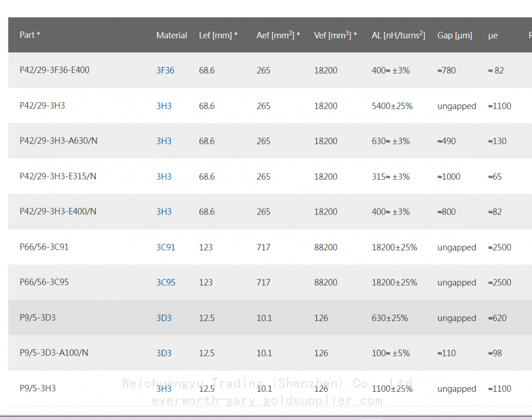Viewport: 532px width, 420px height.
Task: Click the Gap [µm] column header
Action: pyautogui.click(x=454, y=35)
